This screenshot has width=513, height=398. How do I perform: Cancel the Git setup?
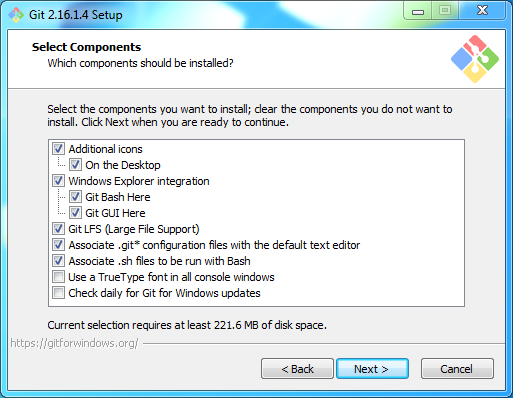pyautogui.click(x=457, y=369)
